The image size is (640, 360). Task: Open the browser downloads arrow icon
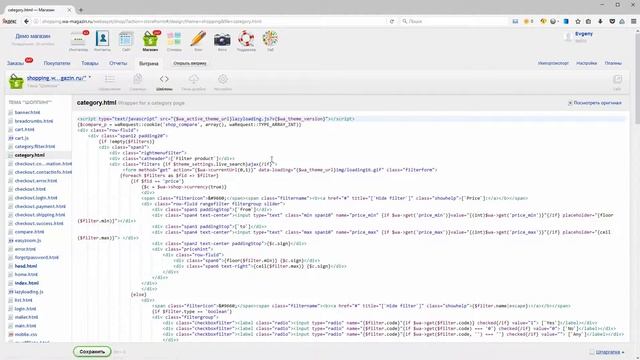tap(600, 21)
